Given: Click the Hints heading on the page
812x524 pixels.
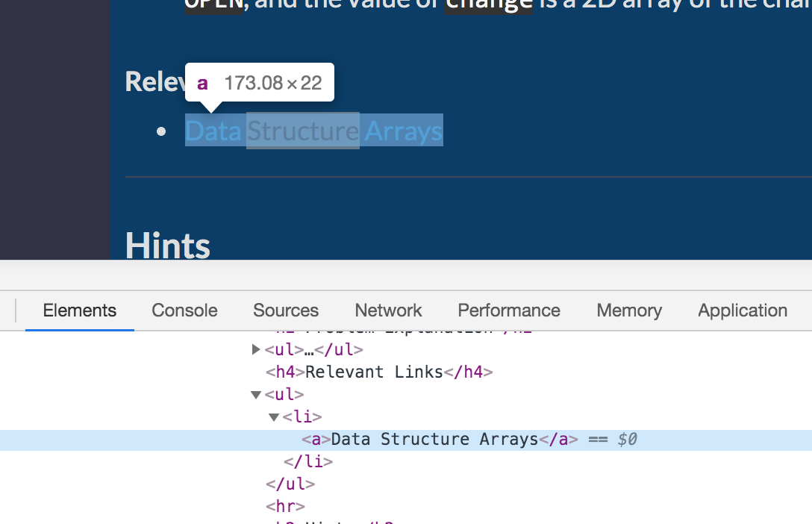Looking at the screenshot, I should (x=168, y=246).
